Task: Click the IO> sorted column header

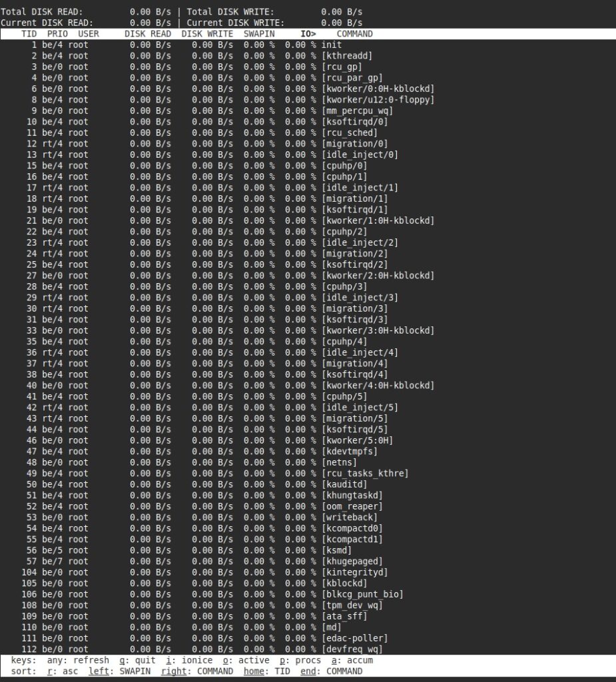Action: pos(308,34)
